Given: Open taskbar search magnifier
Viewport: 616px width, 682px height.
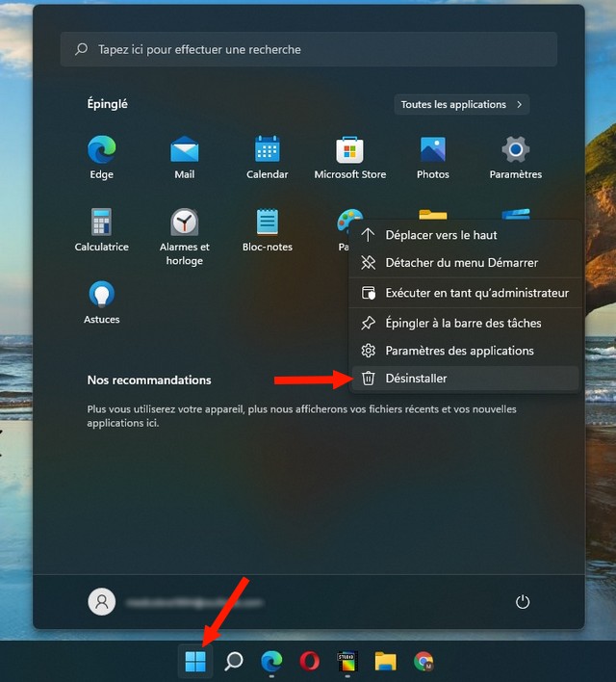Looking at the screenshot, I should coord(234,661).
